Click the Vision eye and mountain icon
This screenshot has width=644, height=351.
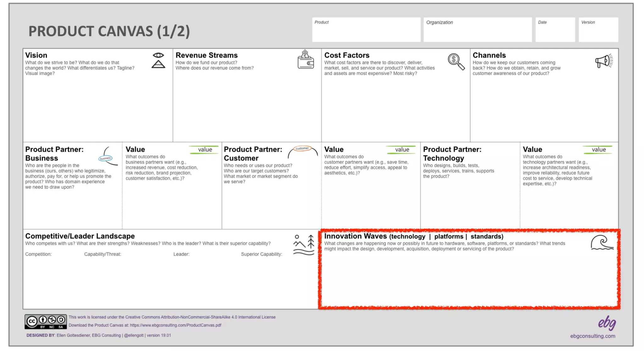(x=158, y=60)
